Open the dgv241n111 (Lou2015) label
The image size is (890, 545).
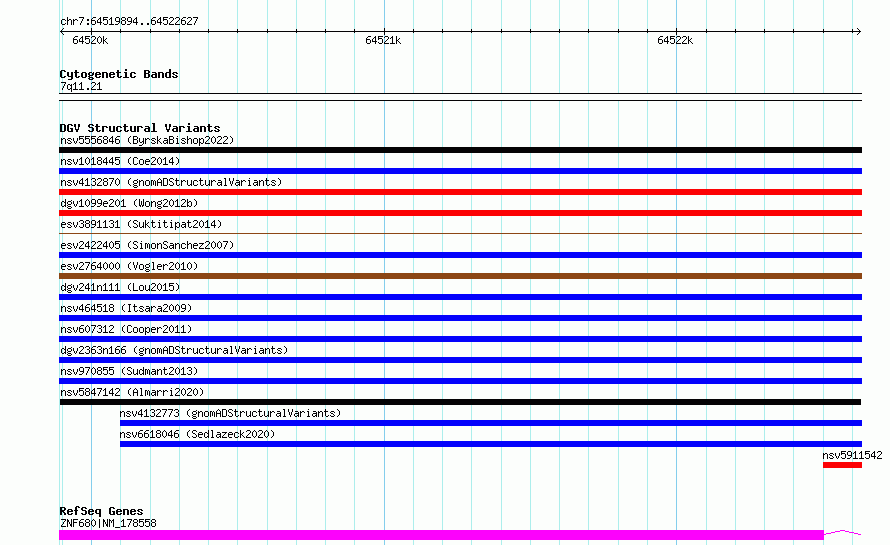pyautogui.click(x=120, y=287)
